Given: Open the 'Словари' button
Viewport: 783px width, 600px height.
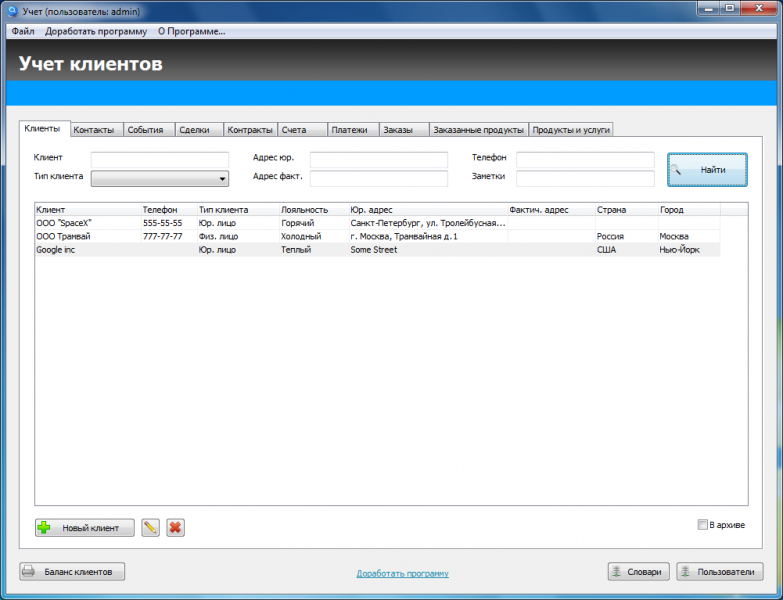Looking at the screenshot, I should tap(639, 572).
